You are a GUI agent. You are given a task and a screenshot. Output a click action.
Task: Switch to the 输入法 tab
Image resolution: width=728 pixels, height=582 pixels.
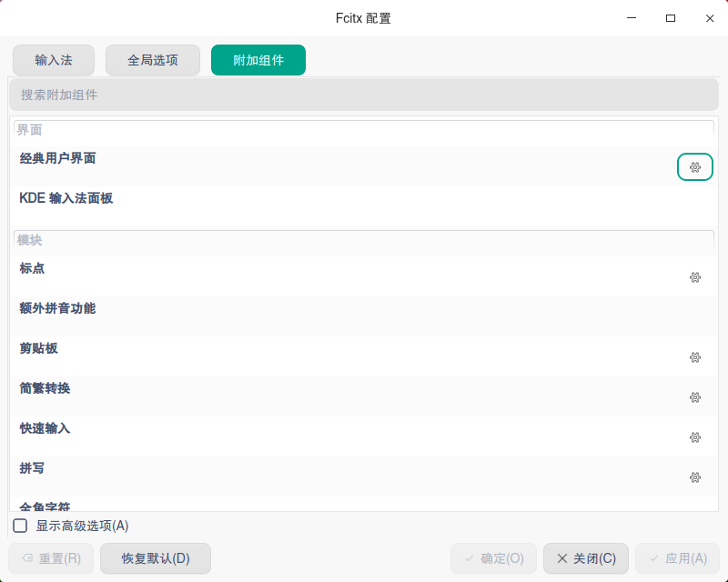point(54,60)
